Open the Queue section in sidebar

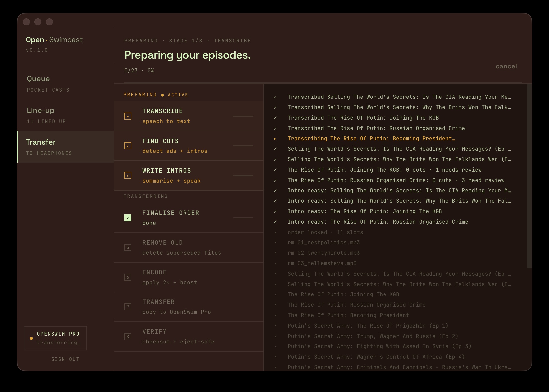point(66,84)
